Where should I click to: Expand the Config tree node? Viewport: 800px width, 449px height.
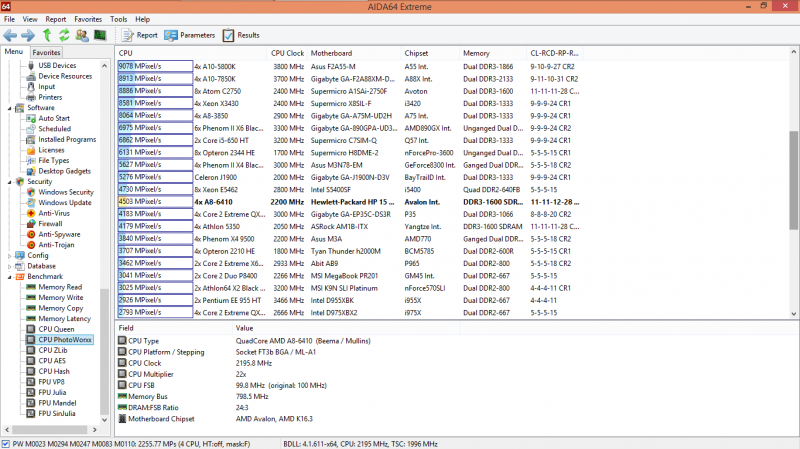(10, 256)
